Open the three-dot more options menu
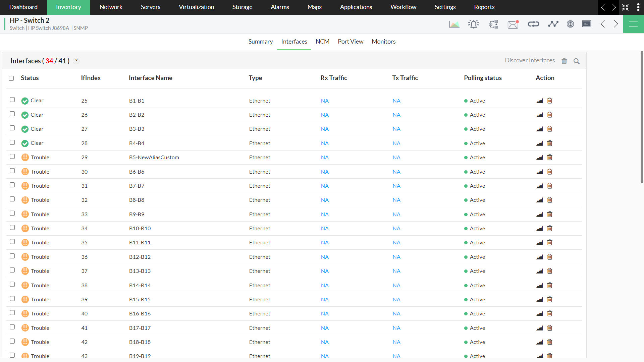The width and height of the screenshot is (644, 362). [x=638, y=7]
